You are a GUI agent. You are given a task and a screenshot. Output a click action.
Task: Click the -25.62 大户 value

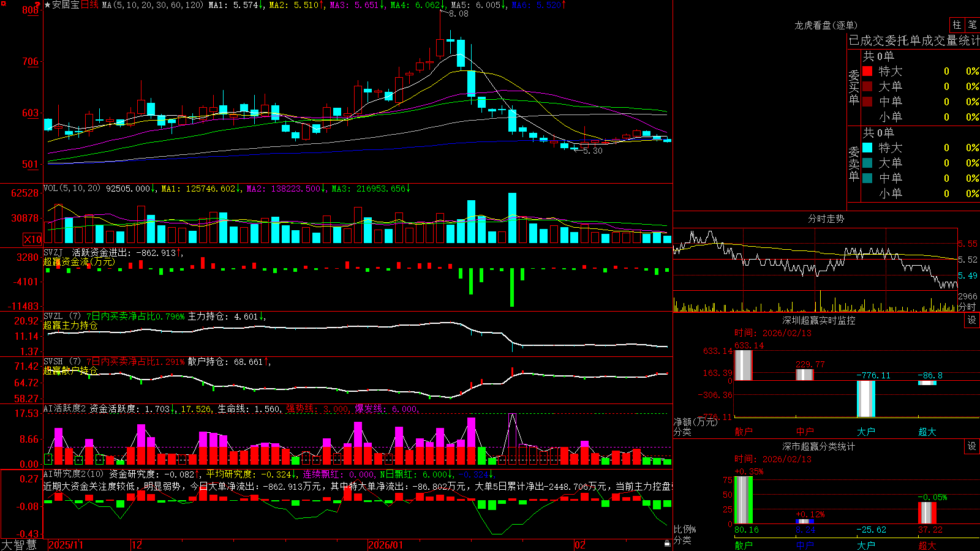[x=871, y=530]
